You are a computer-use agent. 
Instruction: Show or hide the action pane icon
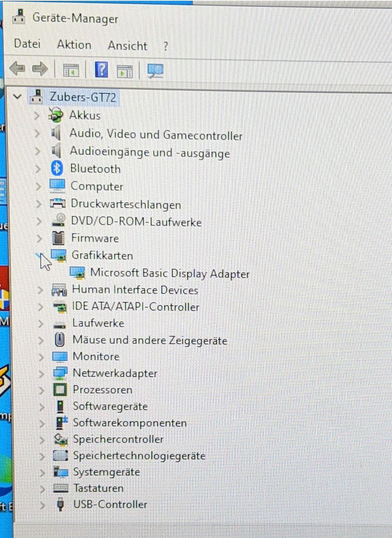point(124,71)
